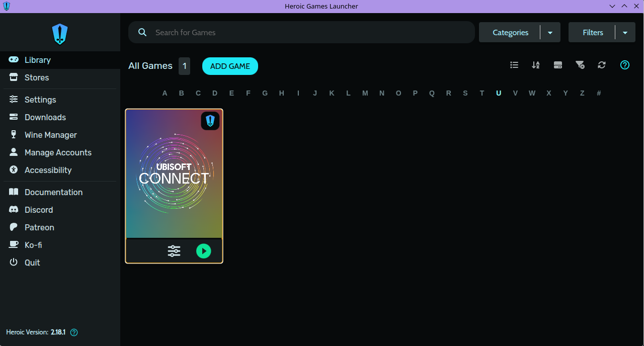Image resolution: width=644 pixels, height=346 pixels.
Task: Open the Downloads page
Action: pos(60,117)
